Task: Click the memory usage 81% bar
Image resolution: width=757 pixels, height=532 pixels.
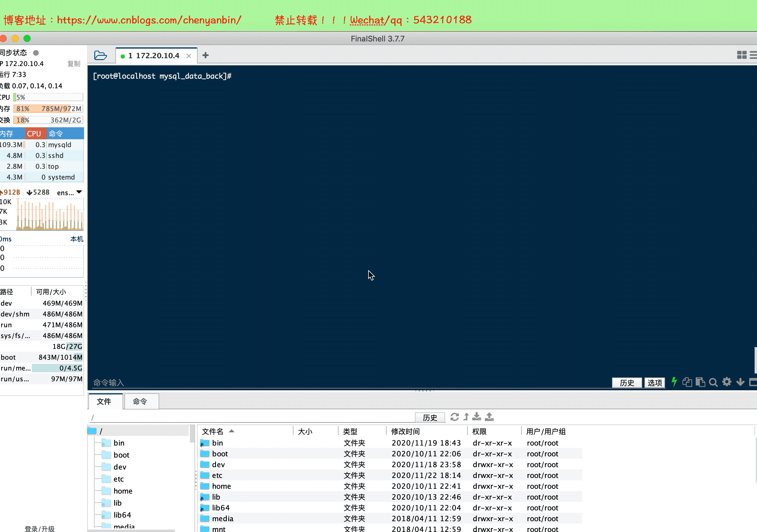Action: tap(48, 109)
